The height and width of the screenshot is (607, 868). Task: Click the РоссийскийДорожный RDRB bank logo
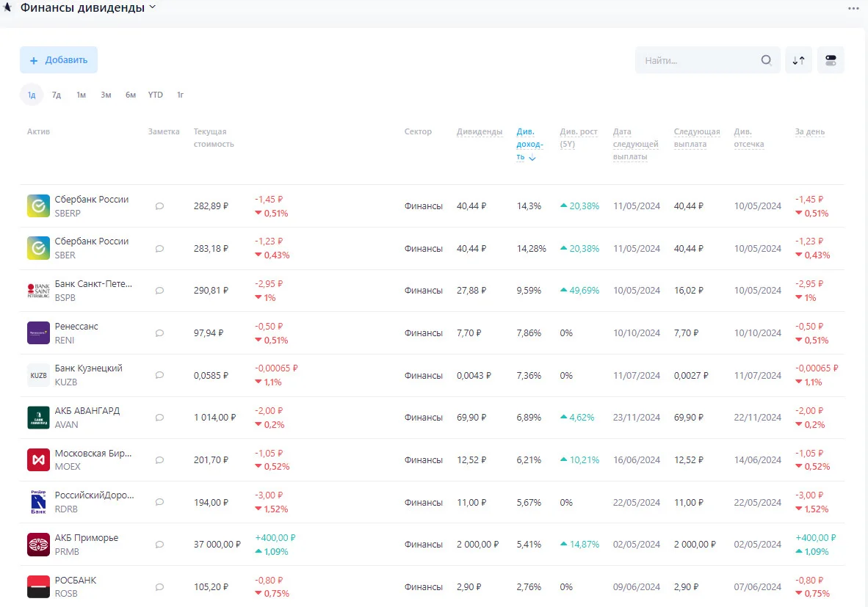click(38, 502)
